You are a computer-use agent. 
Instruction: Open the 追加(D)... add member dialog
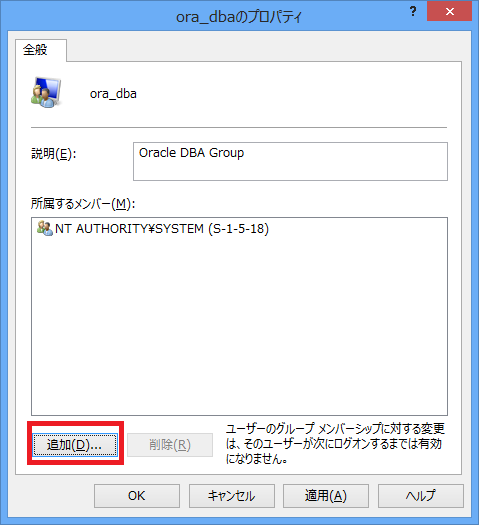[75, 445]
